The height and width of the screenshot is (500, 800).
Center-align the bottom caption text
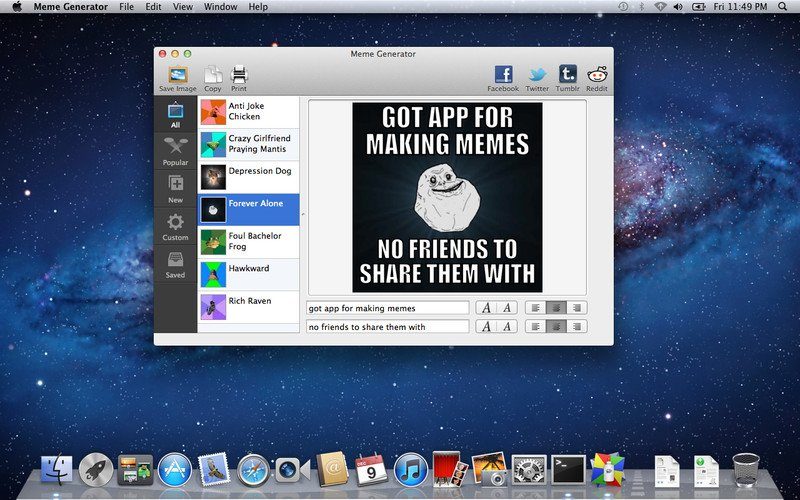click(x=556, y=327)
